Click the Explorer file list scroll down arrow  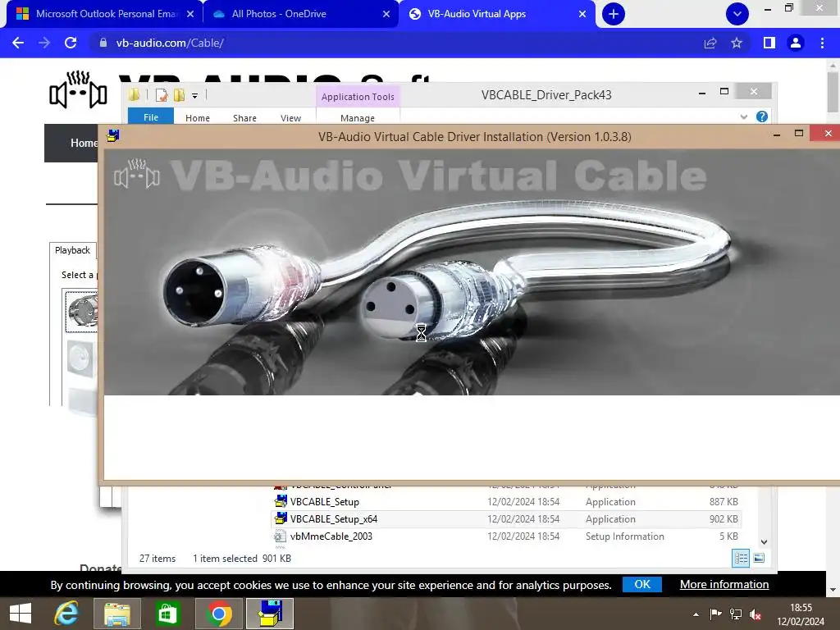(x=764, y=542)
